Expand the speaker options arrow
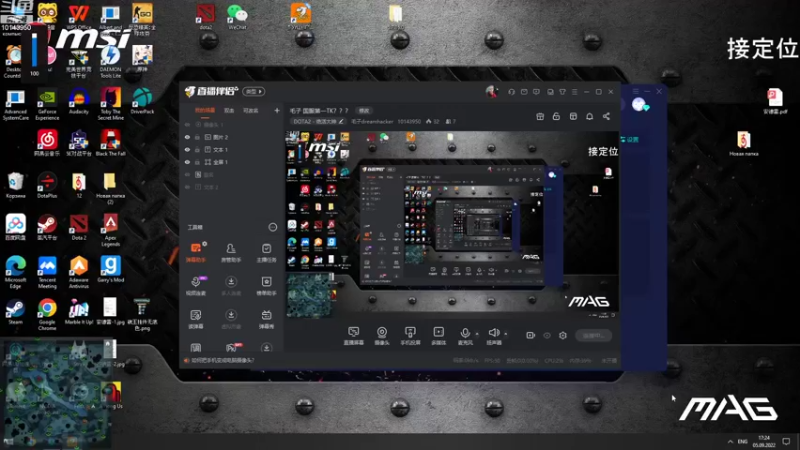Screen dimensions: 800x450 tap(506, 334)
